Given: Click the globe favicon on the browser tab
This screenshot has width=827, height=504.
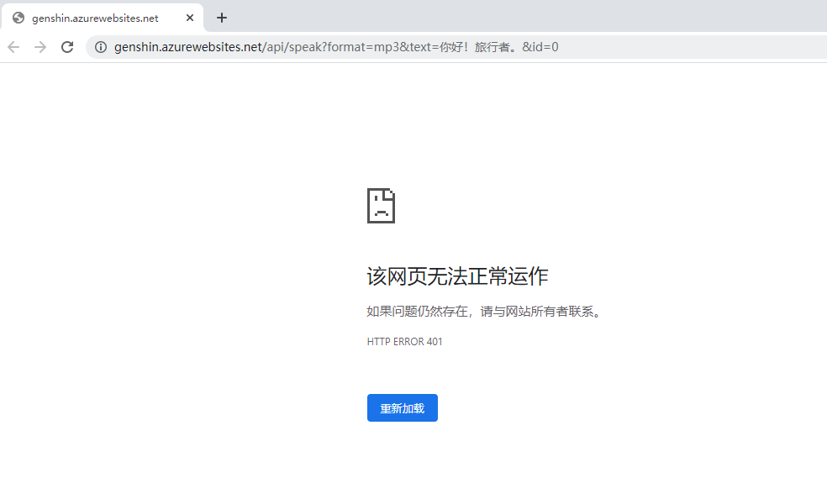Looking at the screenshot, I should click(18, 17).
